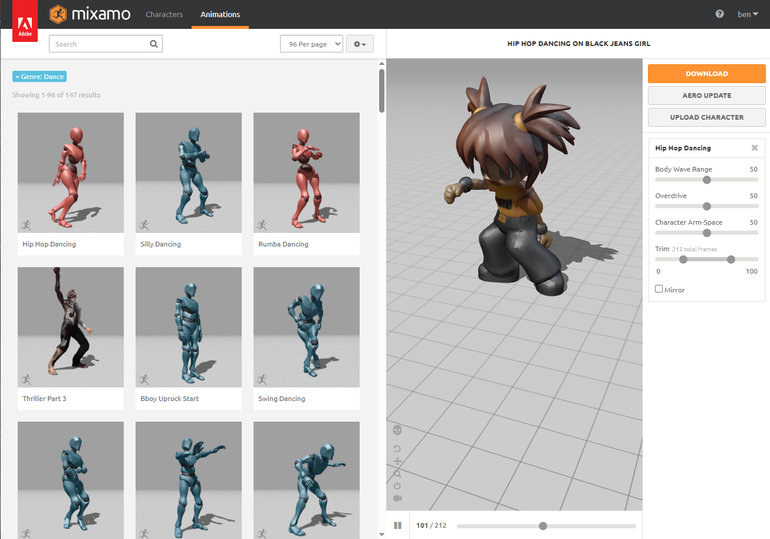Click the Showing 1-96 of 147 results text

click(56, 95)
